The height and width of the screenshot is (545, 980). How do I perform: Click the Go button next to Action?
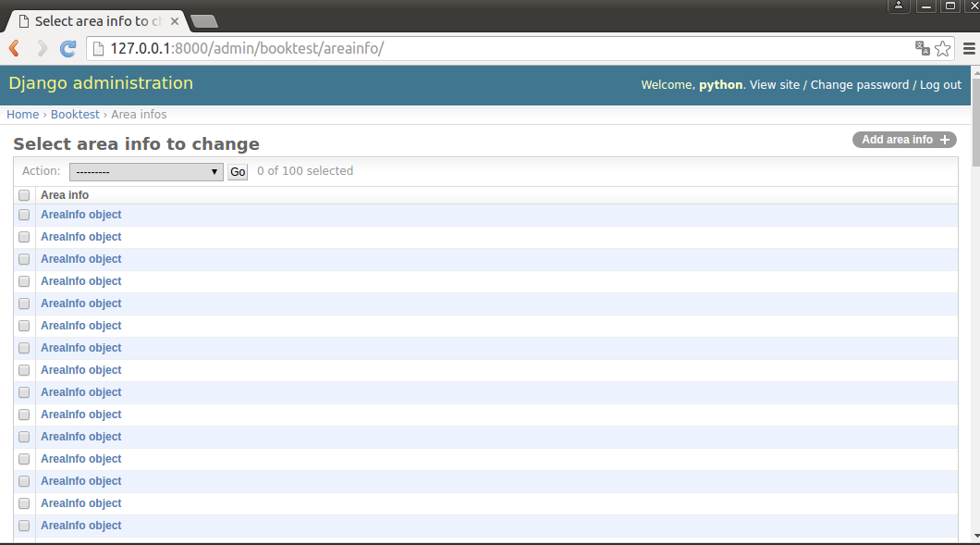[238, 172]
